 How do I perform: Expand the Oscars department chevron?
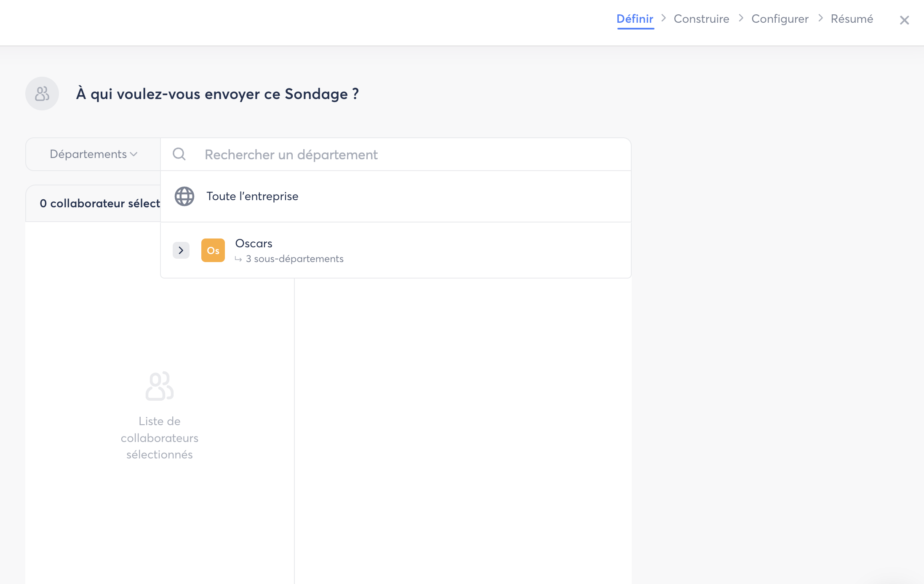point(181,250)
